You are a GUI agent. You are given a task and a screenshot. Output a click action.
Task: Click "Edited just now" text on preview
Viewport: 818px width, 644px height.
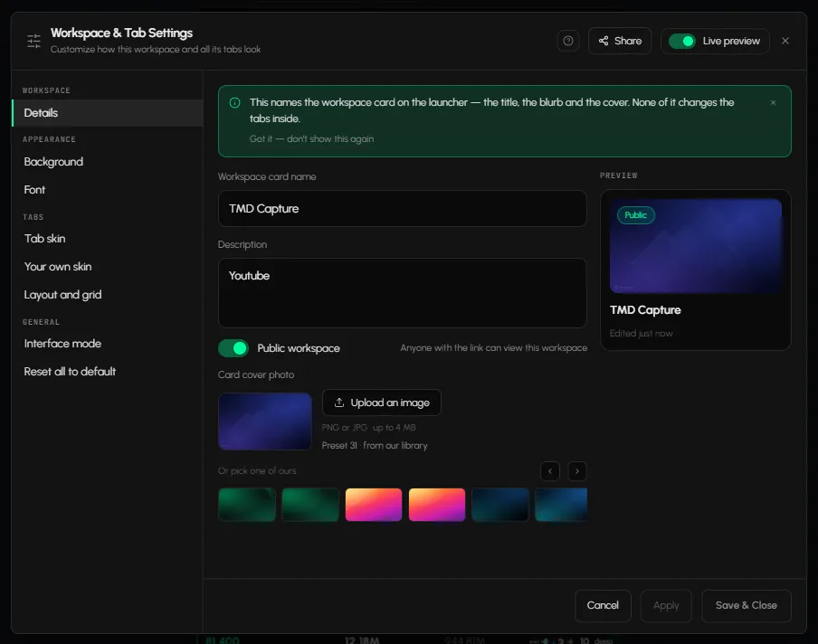click(642, 333)
